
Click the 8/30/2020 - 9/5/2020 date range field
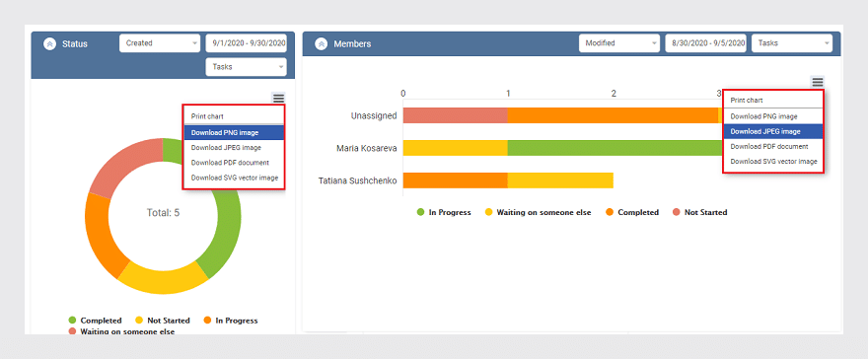[x=705, y=43]
